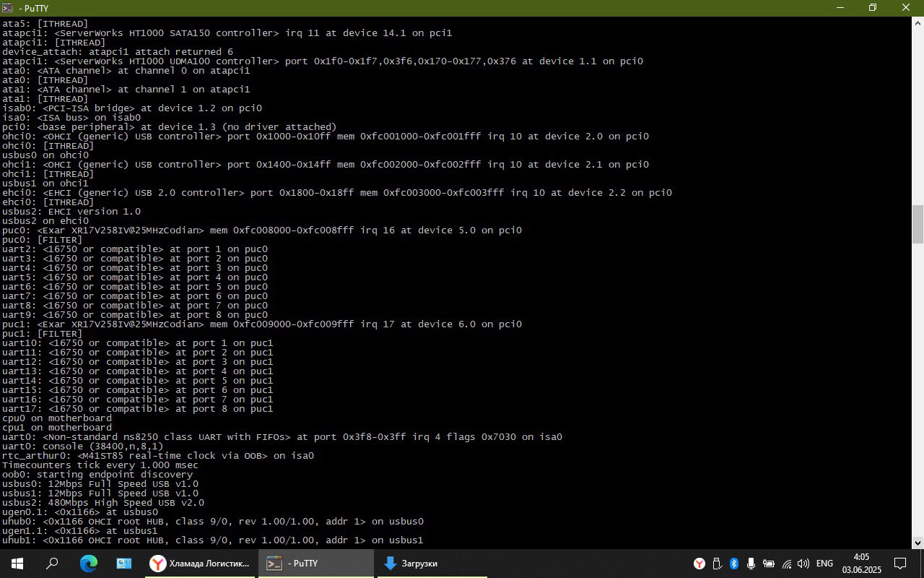The width and height of the screenshot is (924, 578).
Task: Open the notification Action Center icon
Action: point(900,564)
